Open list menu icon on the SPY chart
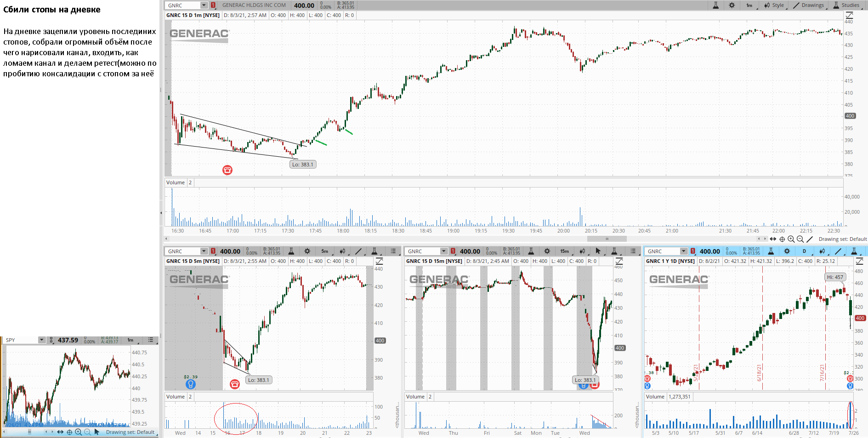This screenshot has height=438, width=868. tap(151, 340)
